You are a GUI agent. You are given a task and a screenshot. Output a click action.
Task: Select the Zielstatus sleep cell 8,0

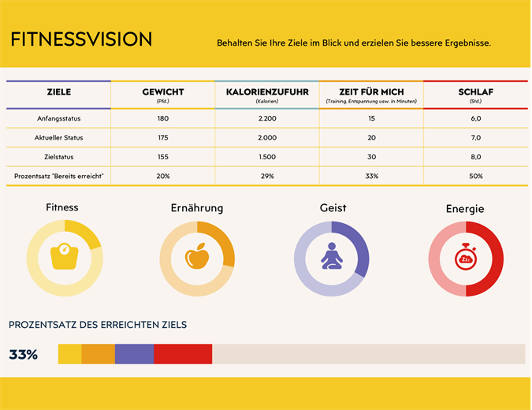point(475,157)
